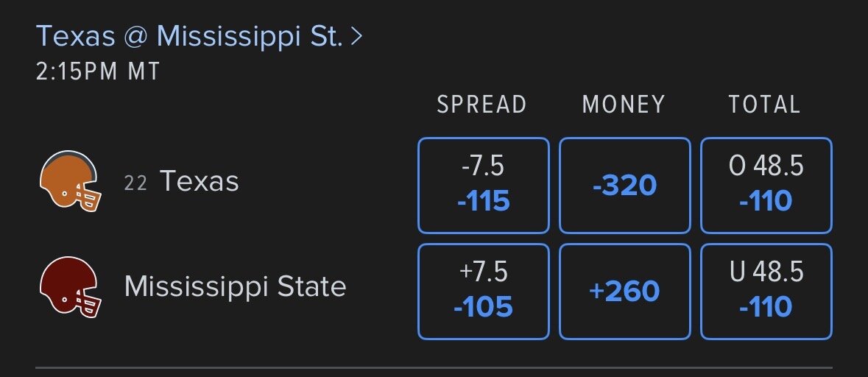
Task: Select Texas -7.5 spread bet
Action: (483, 185)
